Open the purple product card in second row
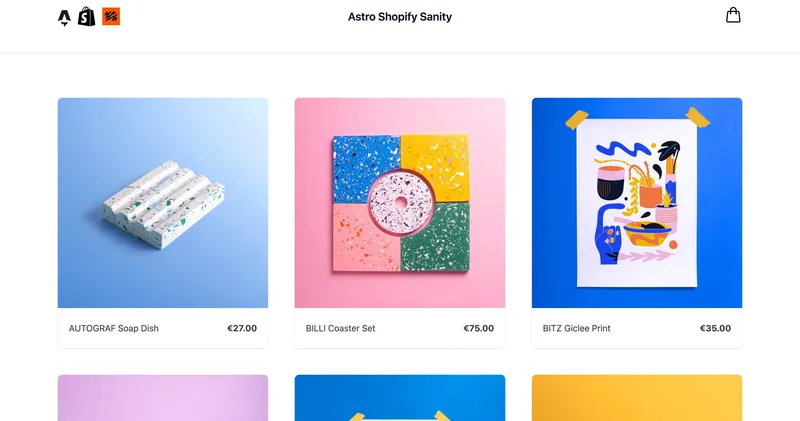This screenshot has height=421, width=800. [x=163, y=398]
